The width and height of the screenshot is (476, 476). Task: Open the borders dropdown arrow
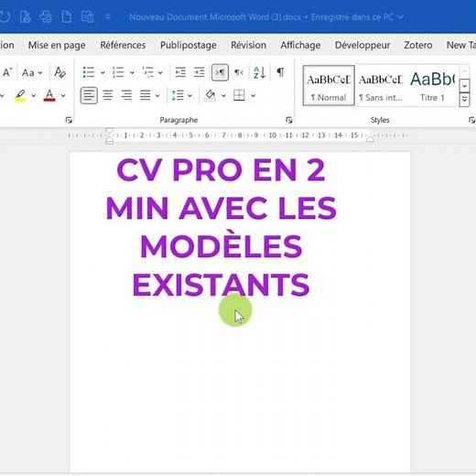(x=253, y=96)
